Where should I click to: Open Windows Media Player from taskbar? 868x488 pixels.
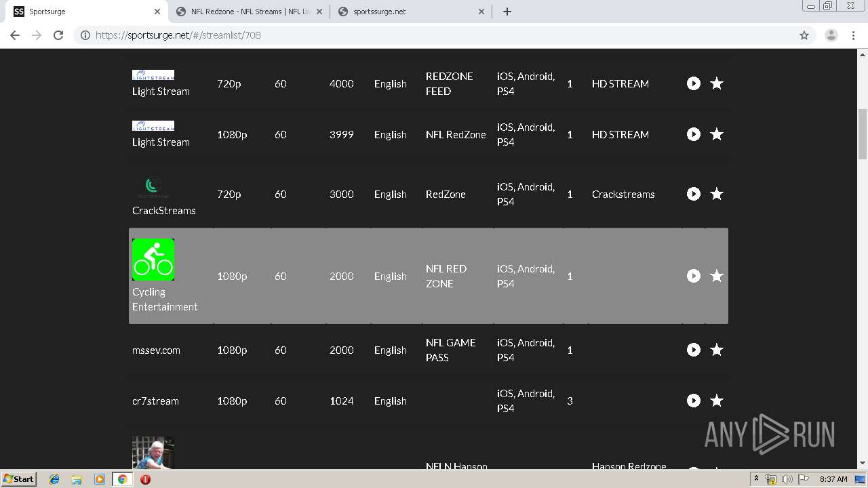tap(99, 479)
